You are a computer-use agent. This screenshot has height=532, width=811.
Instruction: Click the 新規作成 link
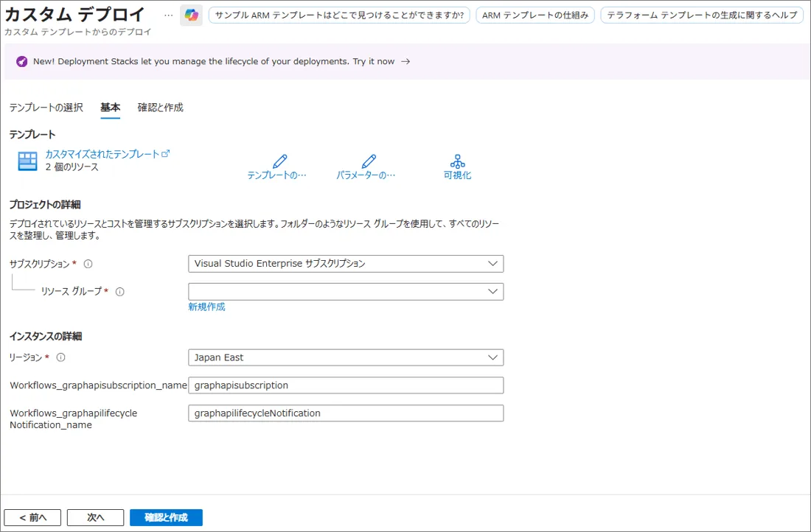tap(206, 307)
